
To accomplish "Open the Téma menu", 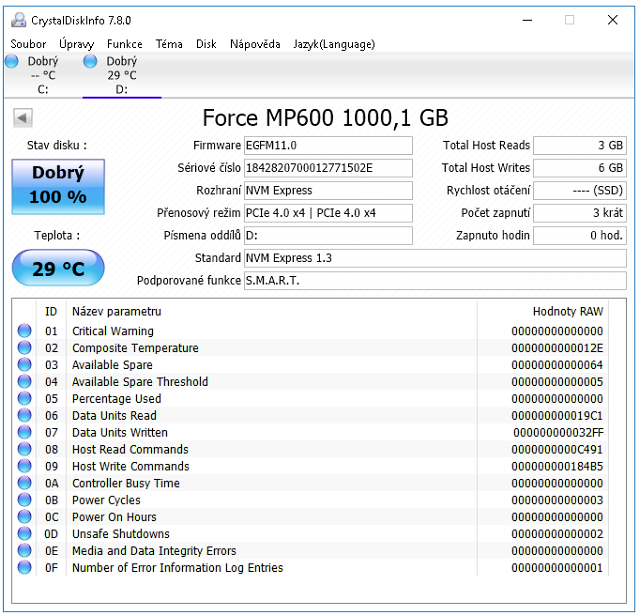I will tap(169, 44).
